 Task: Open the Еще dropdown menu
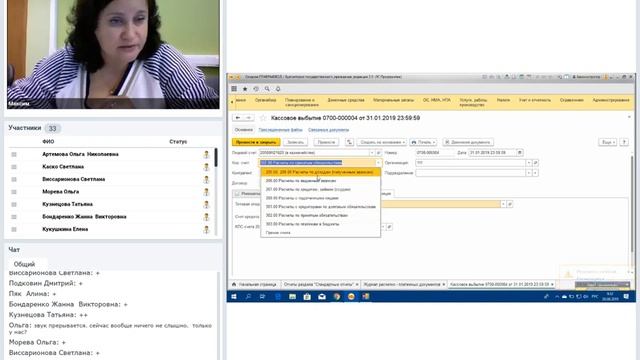[608, 142]
